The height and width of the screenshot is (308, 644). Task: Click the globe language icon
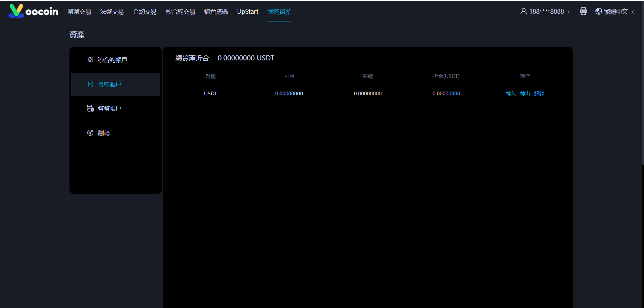tap(598, 11)
